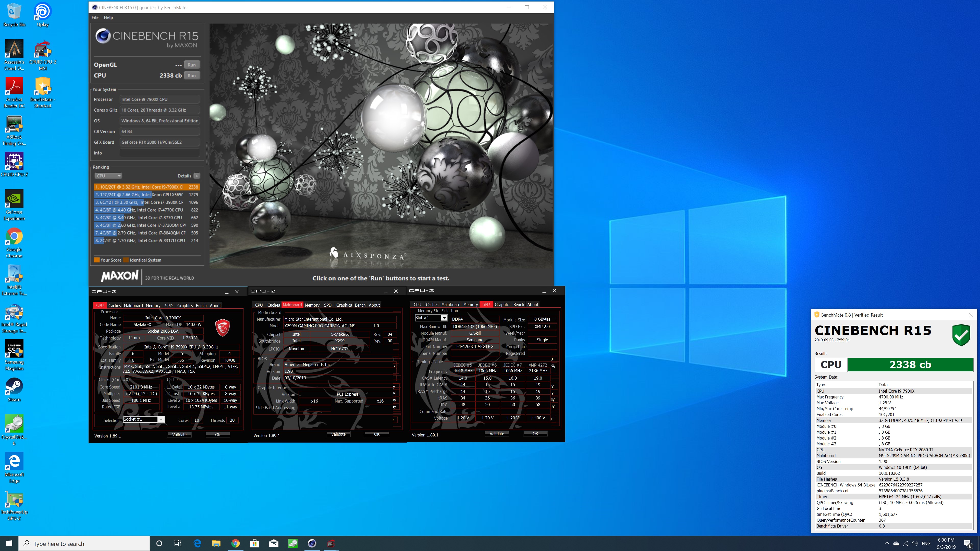
Task: Click the taskbar clock showing 6:00 PM
Action: (x=946, y=543)
